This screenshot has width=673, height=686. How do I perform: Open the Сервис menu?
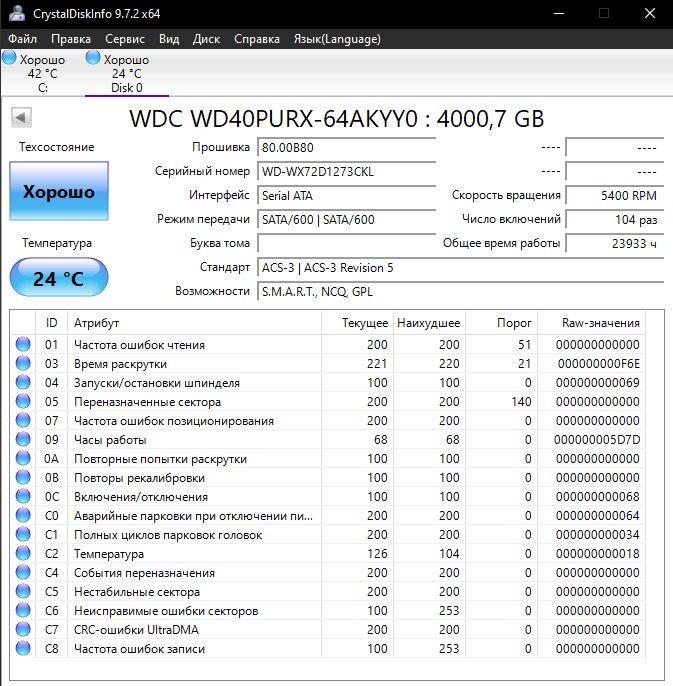click(125, 39)
